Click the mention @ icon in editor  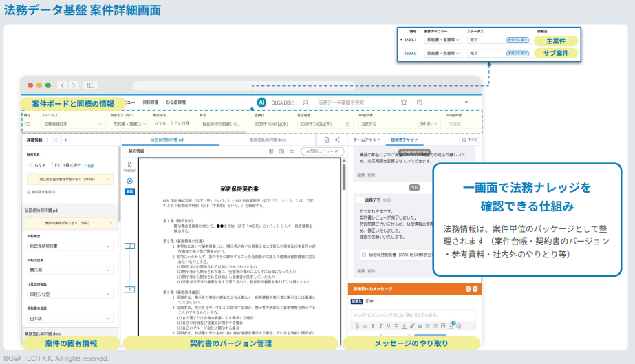459,326
